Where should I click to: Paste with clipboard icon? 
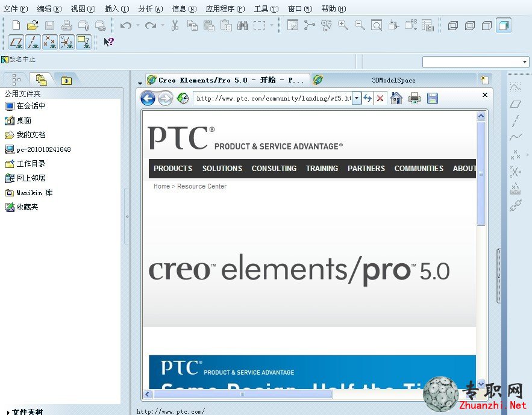tap(209, 25)
